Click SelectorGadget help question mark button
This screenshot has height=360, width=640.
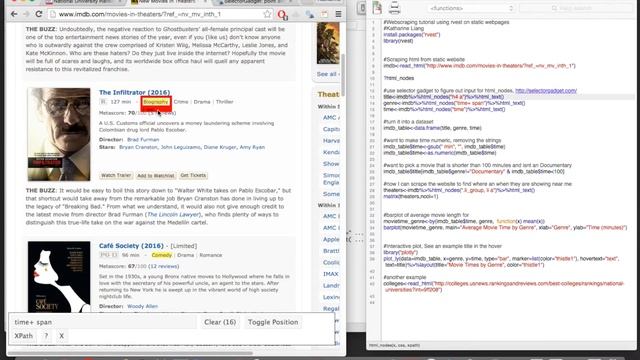(46, 336)
